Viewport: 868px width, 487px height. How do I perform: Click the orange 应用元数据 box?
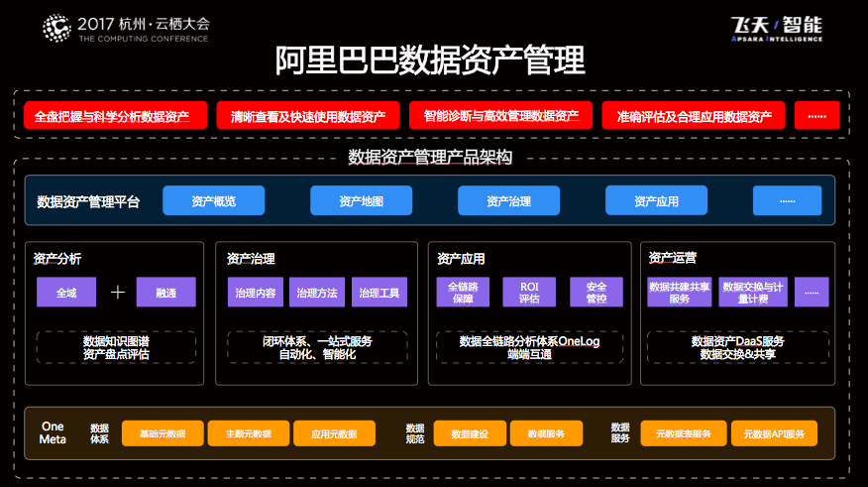point(334,433)
